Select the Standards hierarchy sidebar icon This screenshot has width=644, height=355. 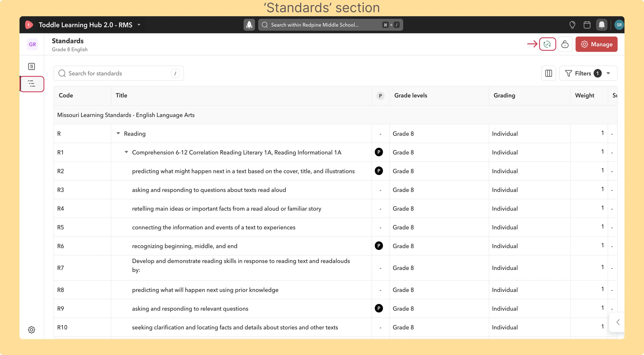pos(32,84)
